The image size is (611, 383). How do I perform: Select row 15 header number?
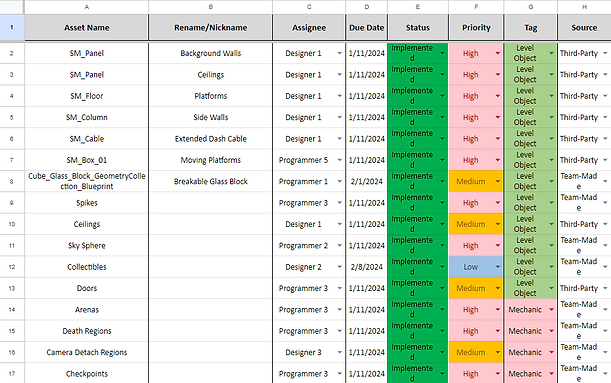click(x=12, y=331)
